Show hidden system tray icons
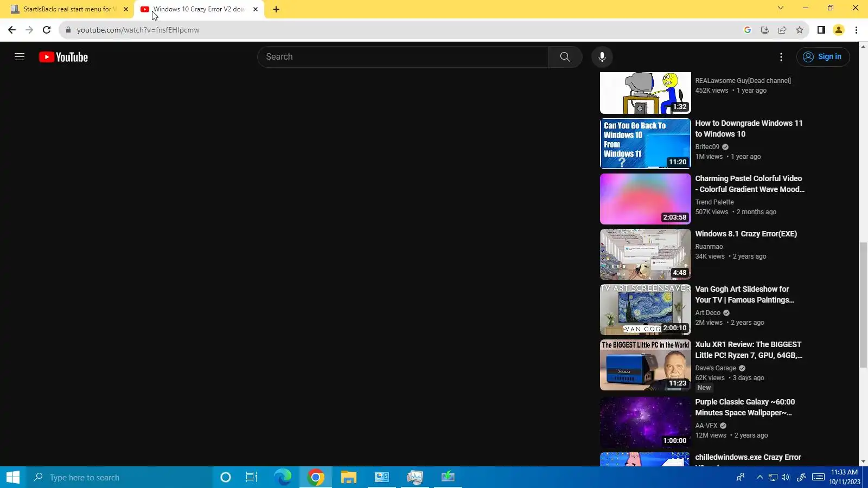Screen dimensions: 868x488 point(759,477)
